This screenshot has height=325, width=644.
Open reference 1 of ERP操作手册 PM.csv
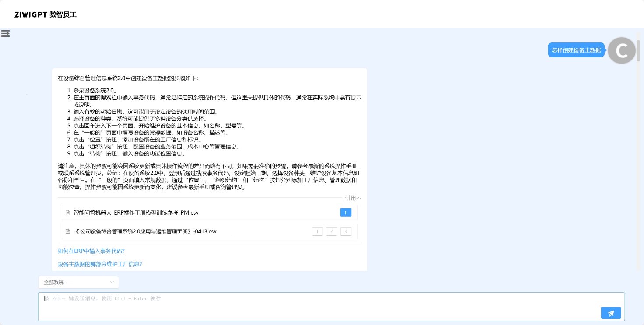[345, 213]
